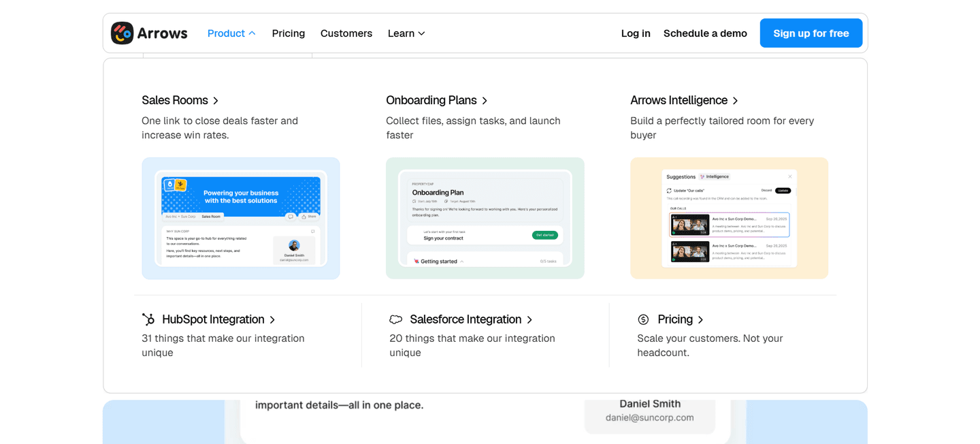Click arrow next to Arrows Intelligence
Screen dimensions: 980x444
click(735, 101)
